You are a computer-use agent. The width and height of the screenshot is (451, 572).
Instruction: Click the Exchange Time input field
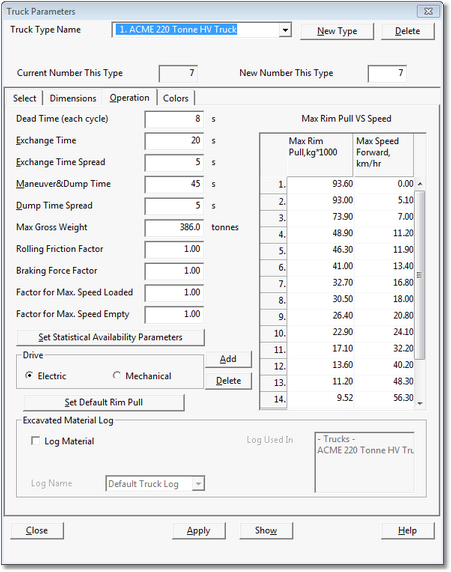coord(174,141)
